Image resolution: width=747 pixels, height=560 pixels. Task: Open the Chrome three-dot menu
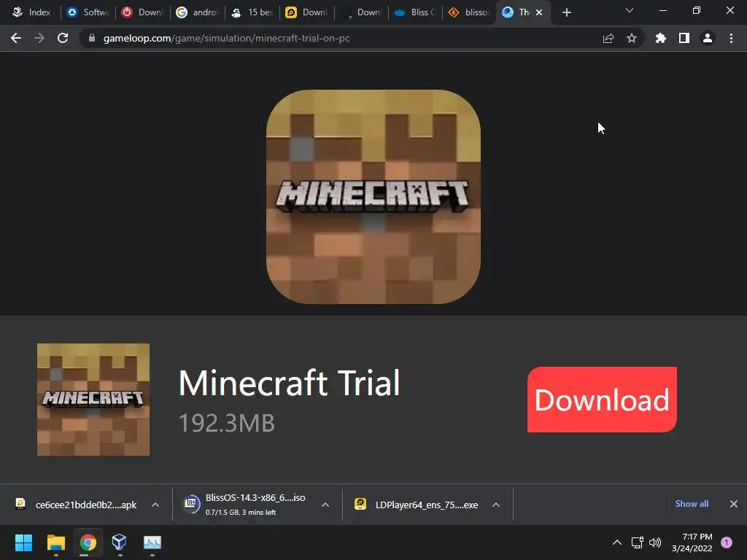[x=731, y=38]
